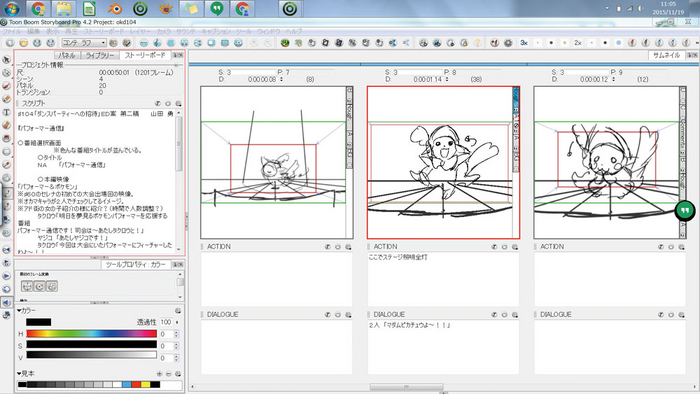Image resolution: width=700 pixels, height=394 pixels.
Task: Open the レイヤー menu
Action: click(x=140, y=32)
